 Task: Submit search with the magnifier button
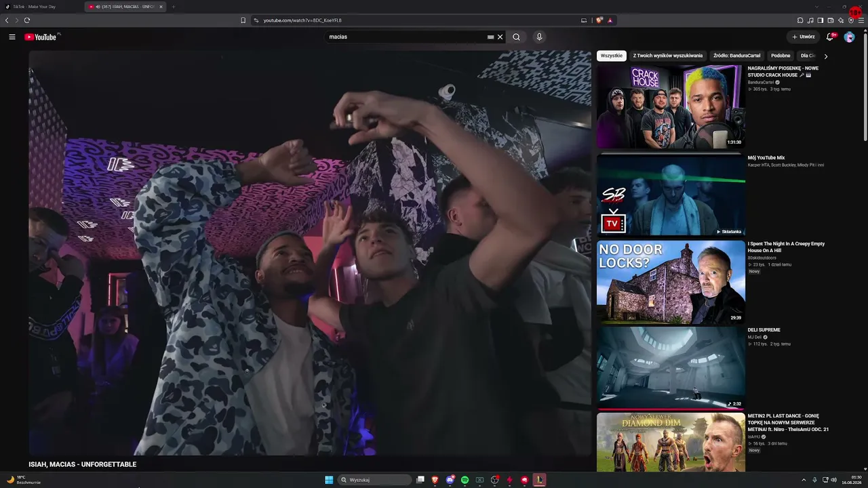pos(516,37)
